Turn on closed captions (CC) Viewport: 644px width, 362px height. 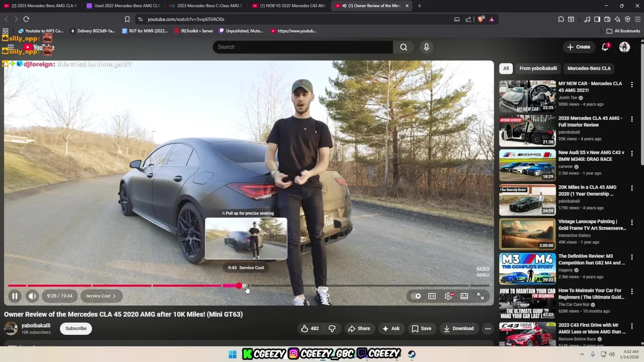click(x=432, y=296)
